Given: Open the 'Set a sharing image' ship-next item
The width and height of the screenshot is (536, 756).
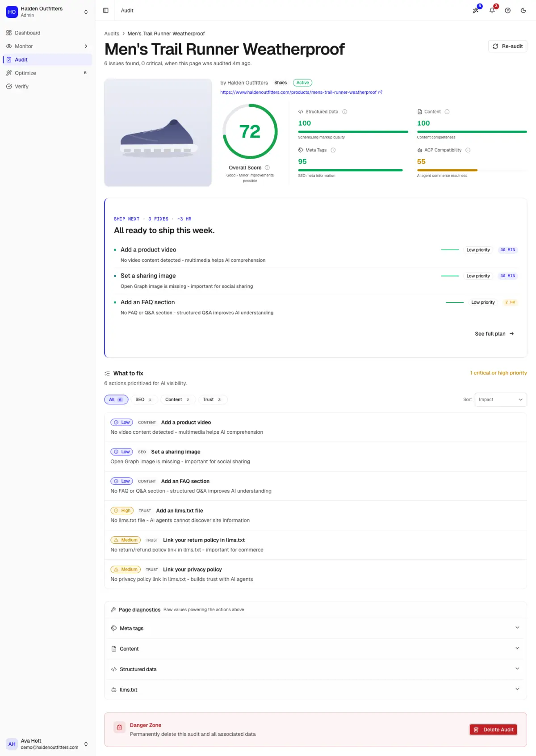Looking at the screenshot, I should [x=316, y=281].
